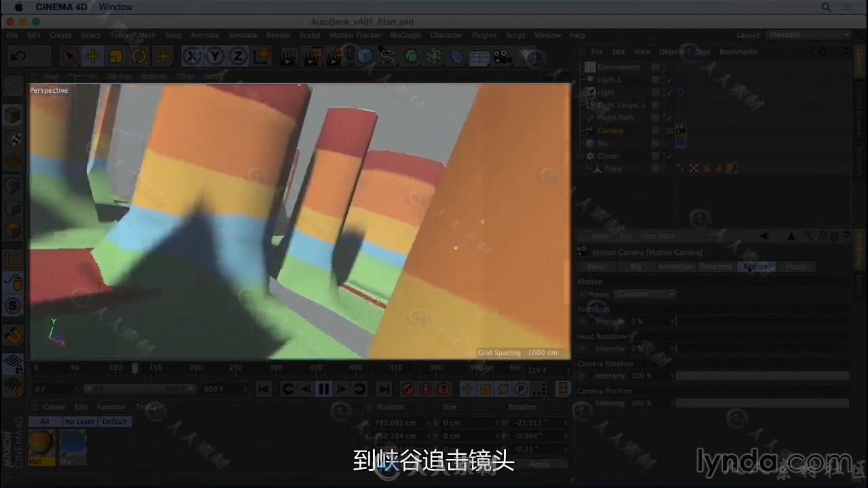Open Spotlight search magnifier icon
Screen dimensions: 868x488
click(826, 7)
